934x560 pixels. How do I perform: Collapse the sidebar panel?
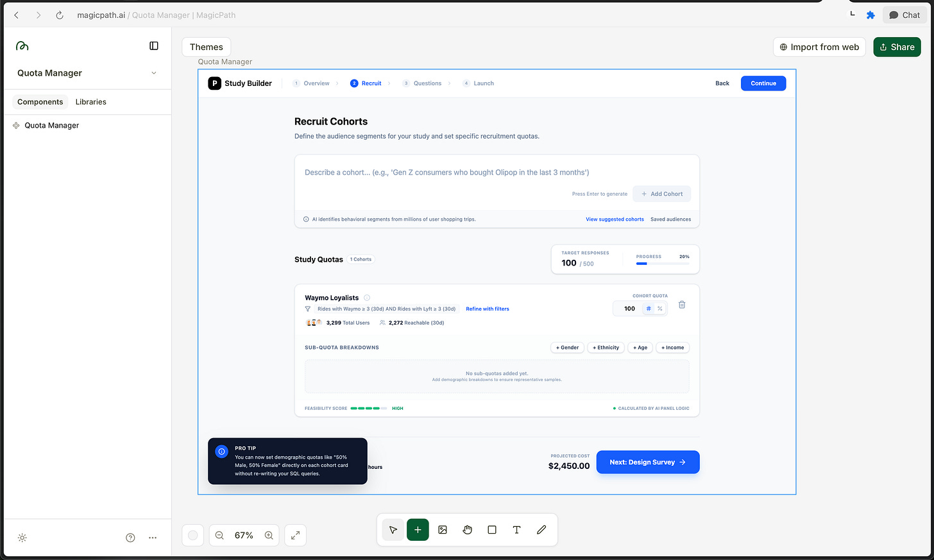coord(154,46)
